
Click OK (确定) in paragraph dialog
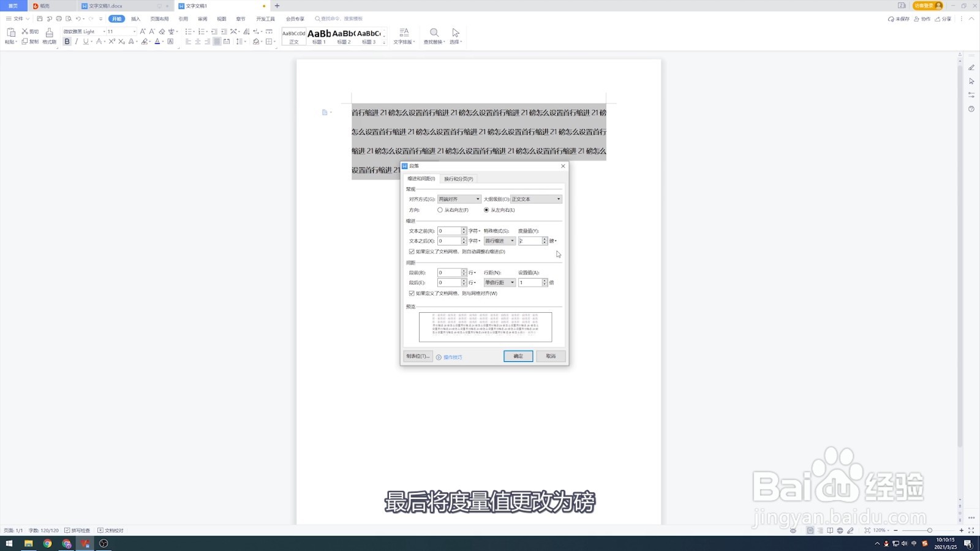518,356
